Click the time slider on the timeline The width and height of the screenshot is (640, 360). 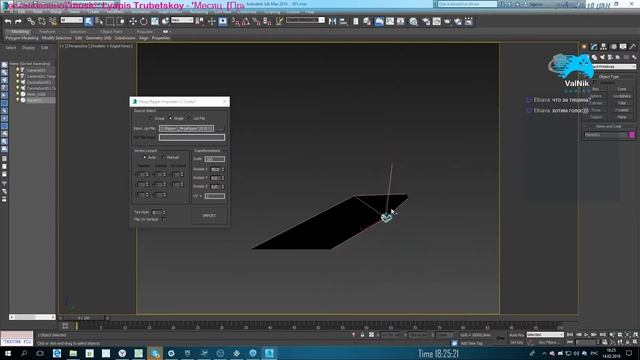pos(84,318)
